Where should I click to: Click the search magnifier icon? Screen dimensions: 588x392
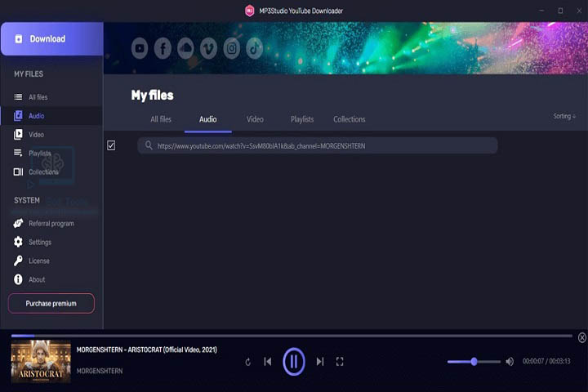tap(149, 145)
